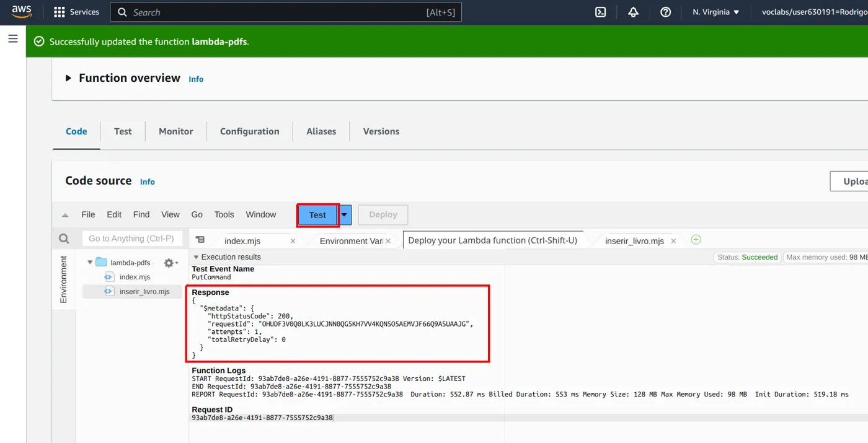Open the Services grid menu

coord(77,12)
